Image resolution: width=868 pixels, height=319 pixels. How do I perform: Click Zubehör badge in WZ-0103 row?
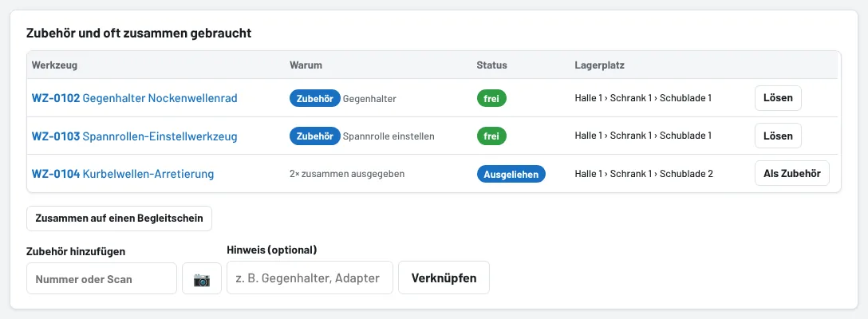coord(314,136)
